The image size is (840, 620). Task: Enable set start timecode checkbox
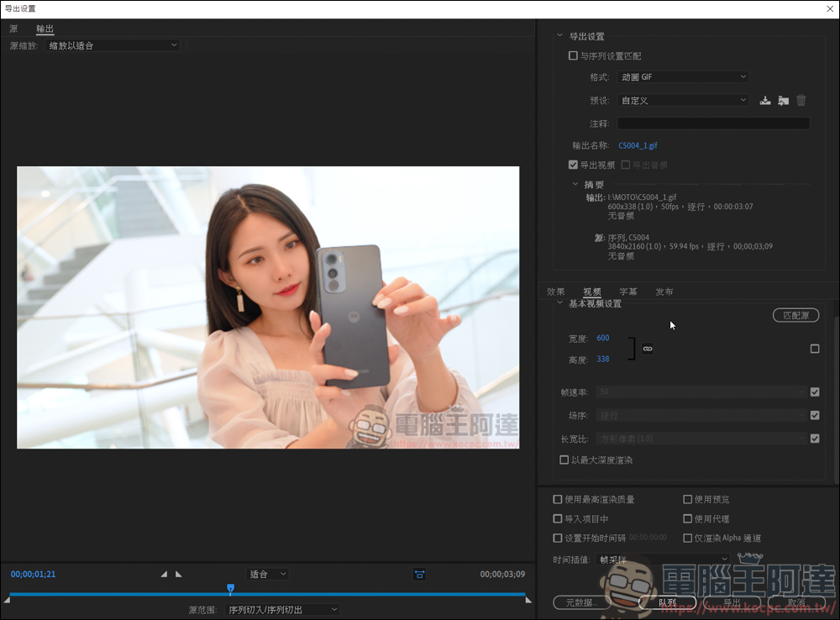click(557, 538)
